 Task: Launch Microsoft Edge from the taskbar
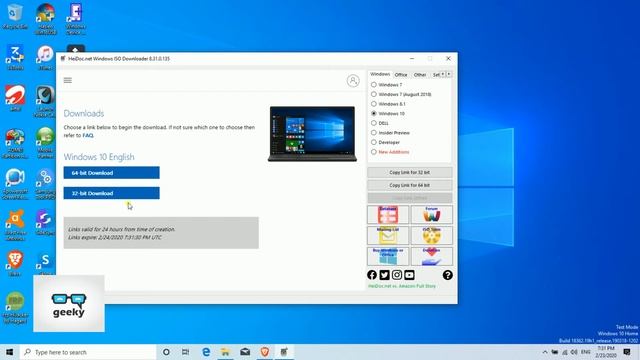(x=206, y=352)
